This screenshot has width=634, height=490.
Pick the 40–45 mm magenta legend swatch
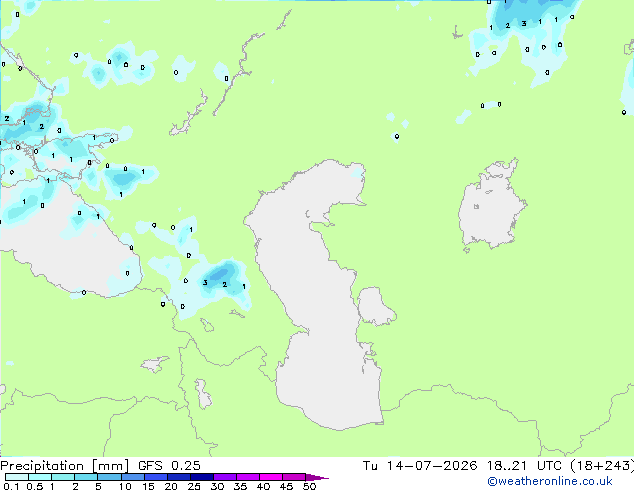click(x=271, y=477)
